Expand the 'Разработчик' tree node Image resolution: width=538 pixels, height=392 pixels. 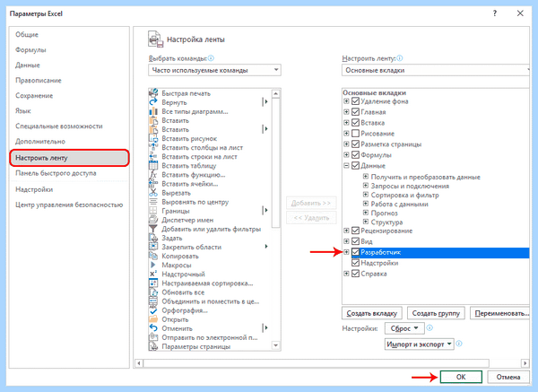(346, 252)
